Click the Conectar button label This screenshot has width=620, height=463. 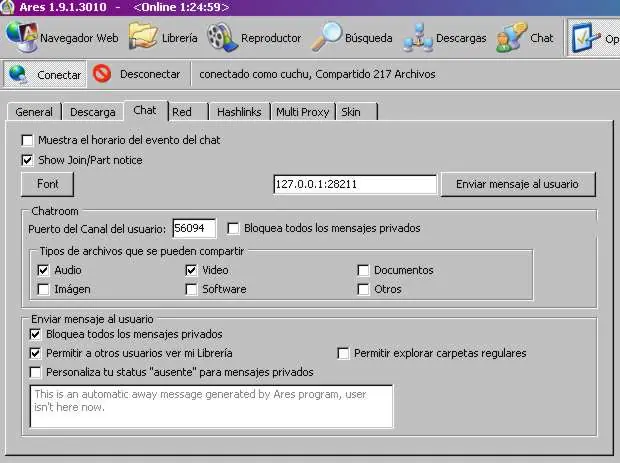pyautogui.click(x=59, y=74)
